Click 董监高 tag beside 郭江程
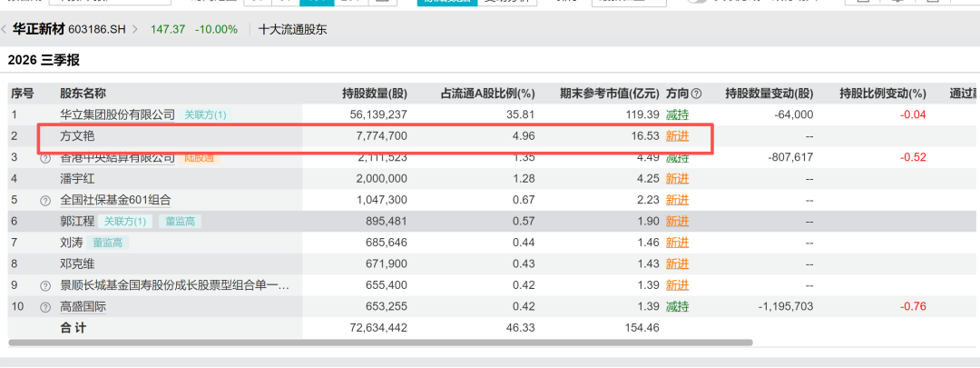Viewport: 980px width, 368px height. pyautogui.click(x=180, y=222)
